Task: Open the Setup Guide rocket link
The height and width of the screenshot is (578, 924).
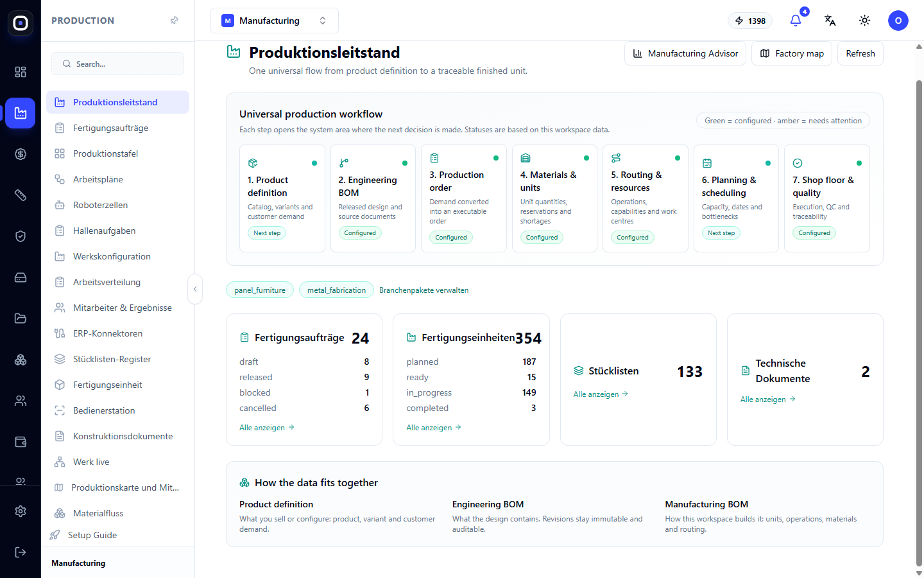Action: click(84, 535)
